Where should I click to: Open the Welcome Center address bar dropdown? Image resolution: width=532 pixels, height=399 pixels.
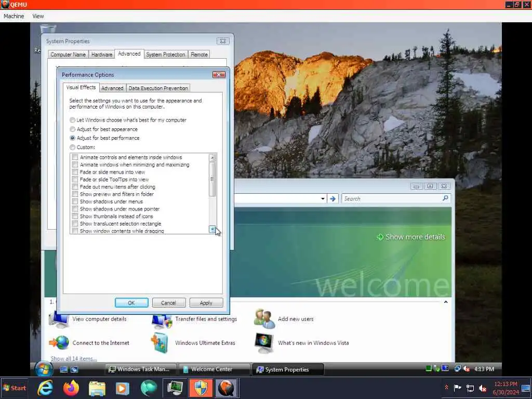pyautogui.click(x=323, y=199)
